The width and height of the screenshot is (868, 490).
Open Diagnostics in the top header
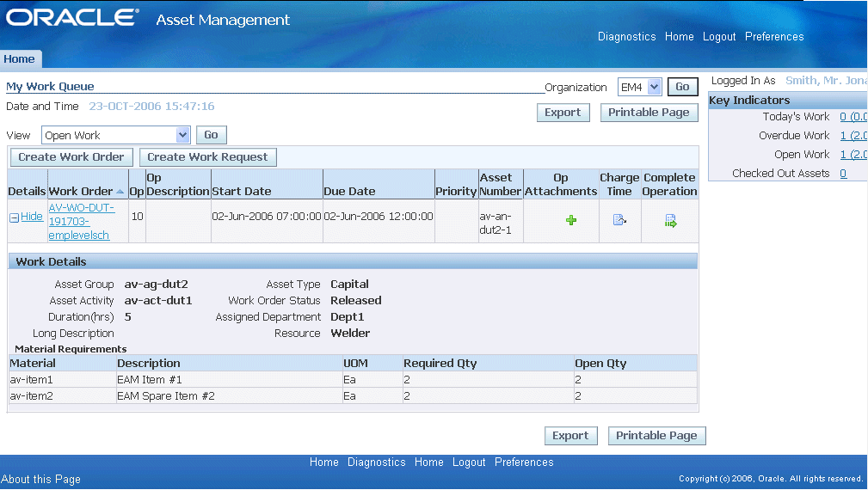coord(626,36)
